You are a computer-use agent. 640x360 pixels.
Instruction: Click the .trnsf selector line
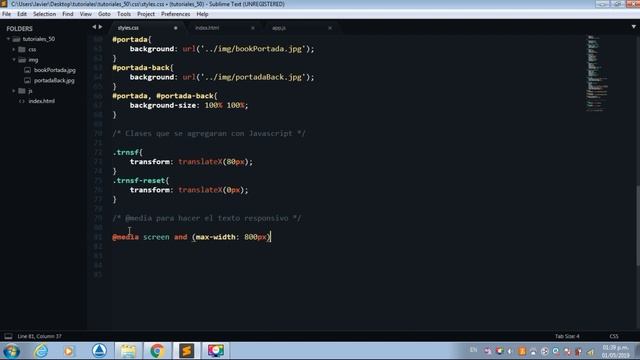tap(128, 152)
